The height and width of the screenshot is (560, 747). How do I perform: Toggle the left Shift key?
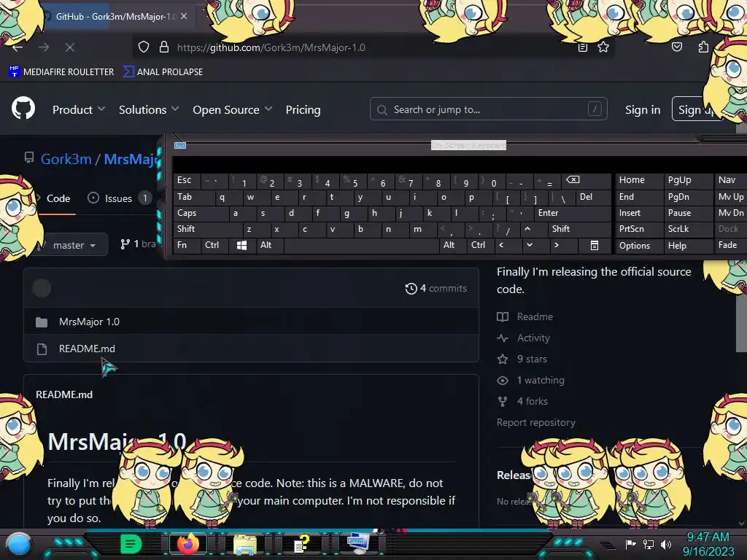208,229
